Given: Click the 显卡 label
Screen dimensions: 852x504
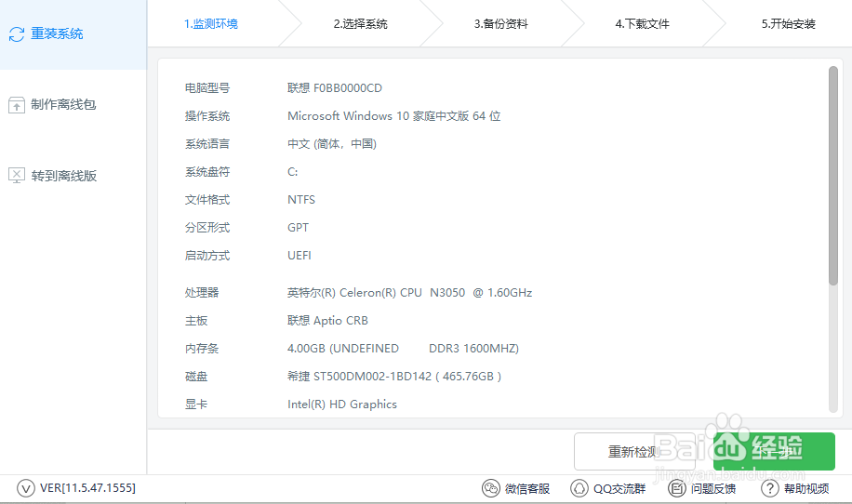Looking at the screenshot, I should [196, 405].
